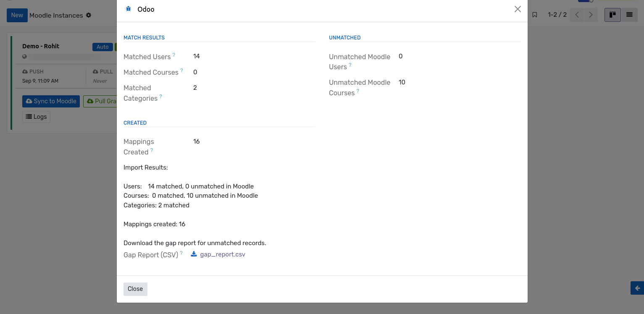Click the Odoo bug icon in dialog header
644x314 pixels.
point(129,9)
